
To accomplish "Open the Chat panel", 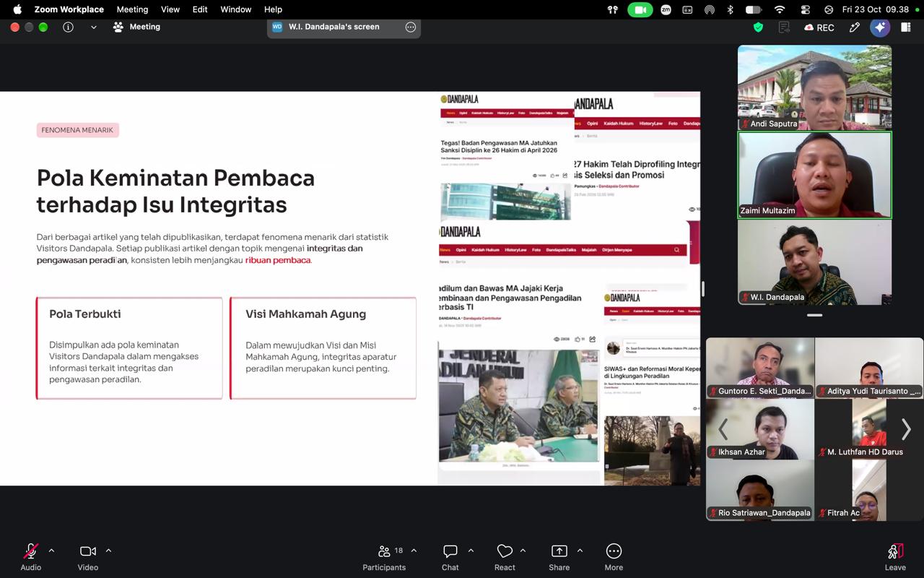I will pos(450,556).
